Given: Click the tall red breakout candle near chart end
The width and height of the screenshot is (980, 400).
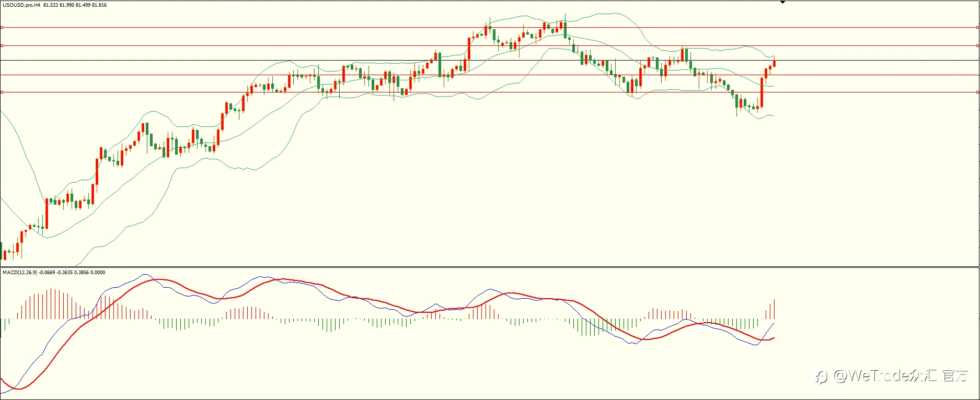Looking at the screenshot, I should pos(762,92).
